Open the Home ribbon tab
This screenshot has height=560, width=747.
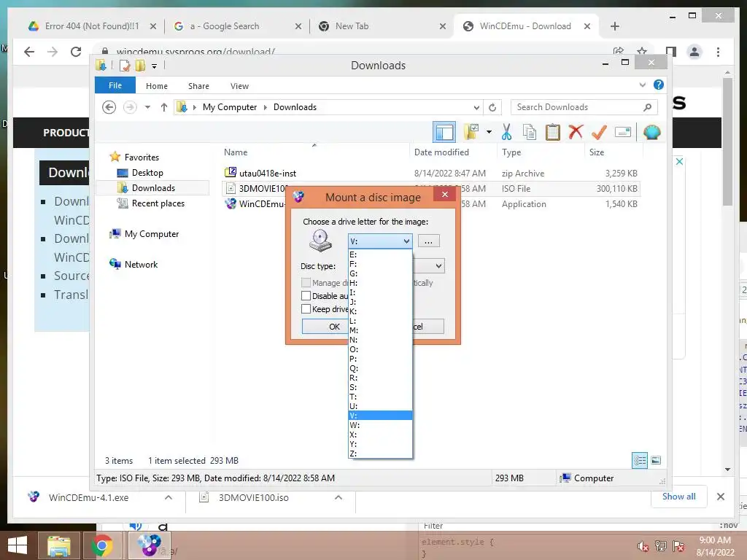point(157,86)
